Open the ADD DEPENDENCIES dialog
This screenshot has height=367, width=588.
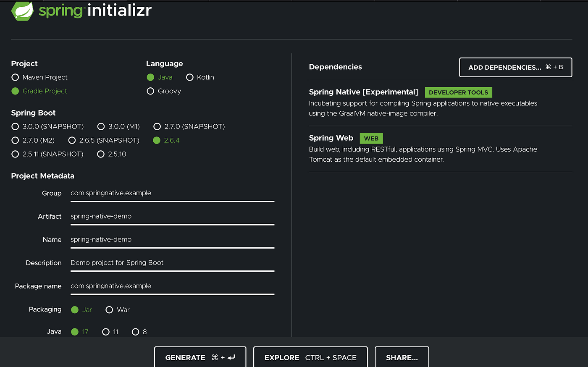click(515, 67)
